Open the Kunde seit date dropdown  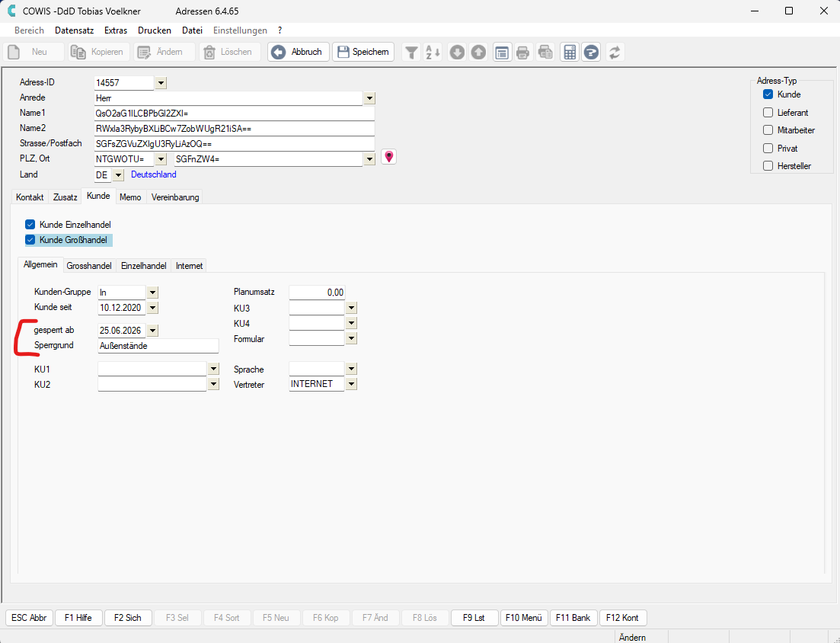pyautogui.click(x=152, y=308)
